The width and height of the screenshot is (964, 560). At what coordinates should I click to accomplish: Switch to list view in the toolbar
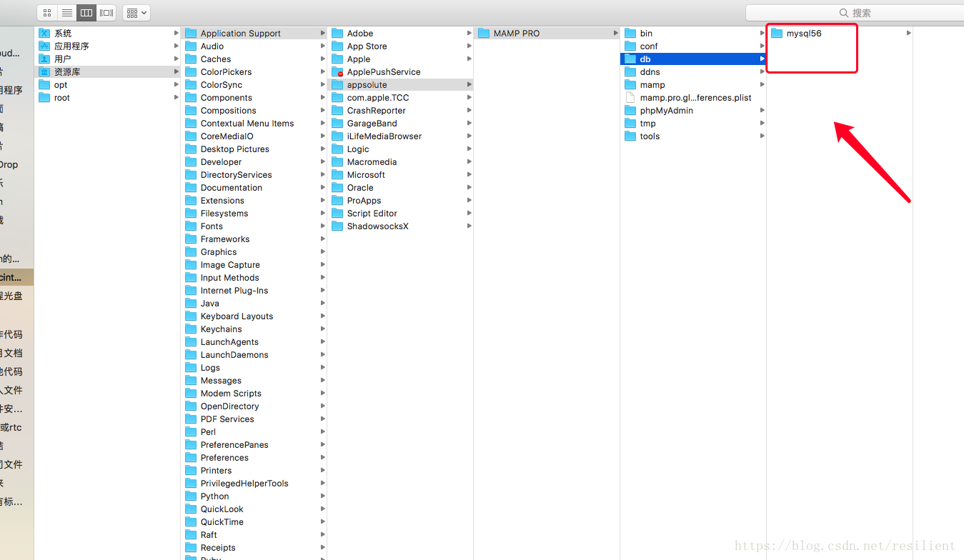[66, 13]
